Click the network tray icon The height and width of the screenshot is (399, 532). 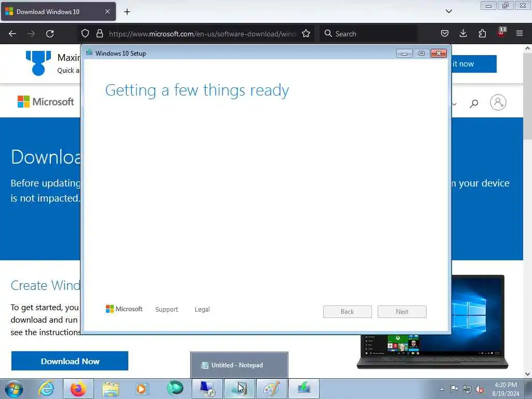(x=467, y=389)
